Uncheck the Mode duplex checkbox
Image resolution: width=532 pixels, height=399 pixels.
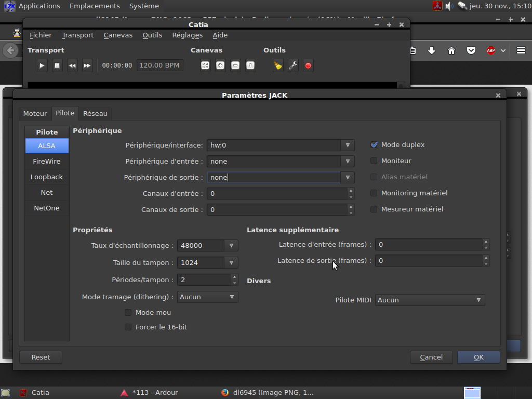(x=374, y=145)
